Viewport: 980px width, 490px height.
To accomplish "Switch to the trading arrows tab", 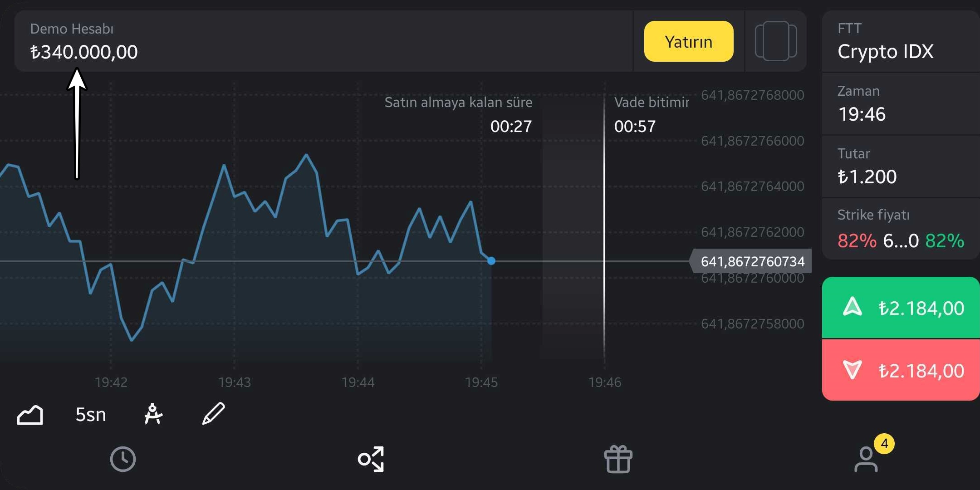I will [371, 459].
